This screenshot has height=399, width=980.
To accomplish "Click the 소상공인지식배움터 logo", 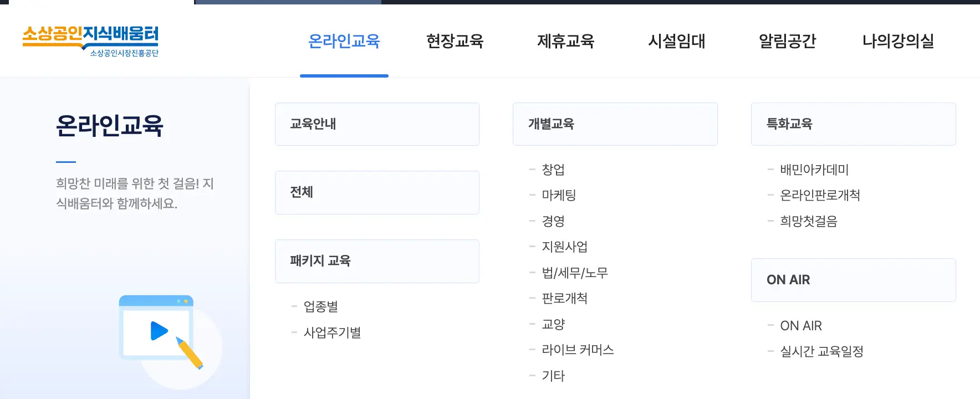I will tap(91, 40).
